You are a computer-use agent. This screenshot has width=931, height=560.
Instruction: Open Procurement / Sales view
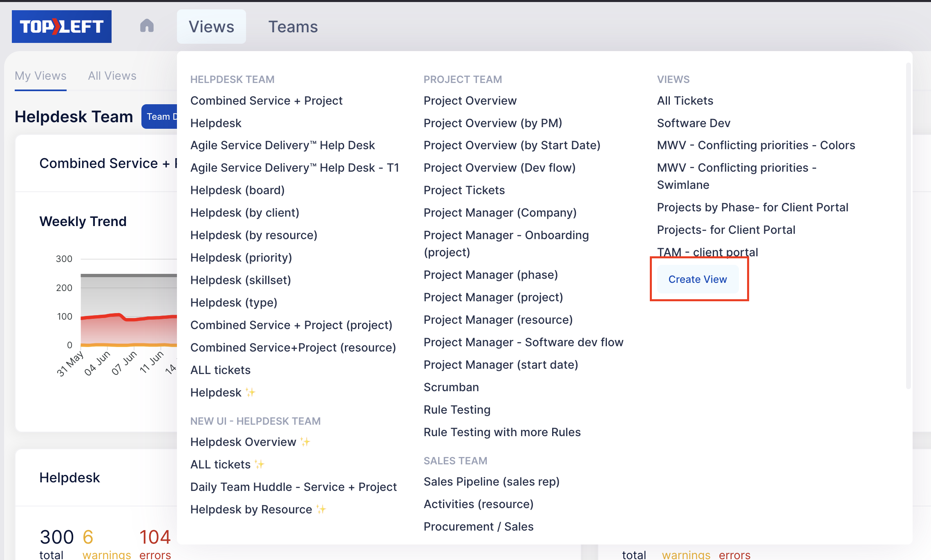coord(479,526)
